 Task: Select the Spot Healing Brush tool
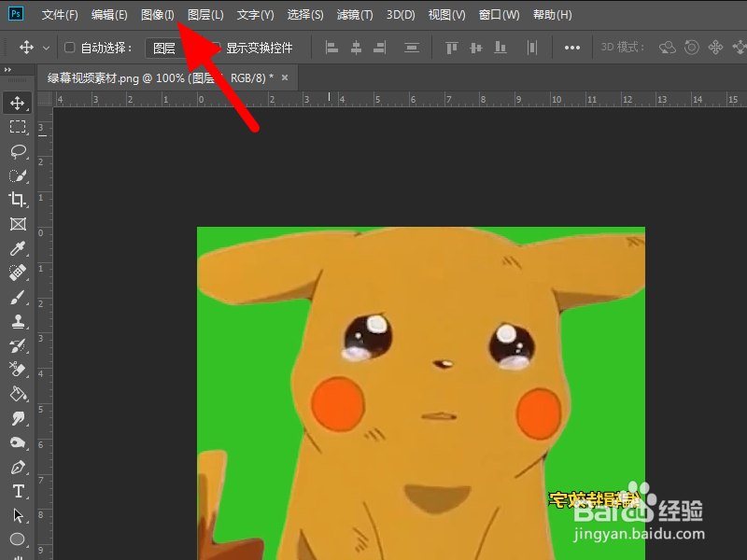(x=18, y=273)
